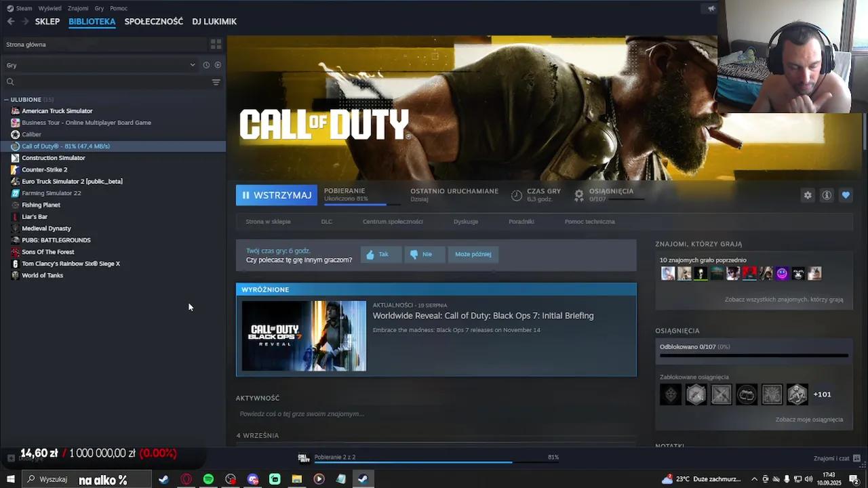
Task: Open Opera browser from the taskbar
Action: [x=186, y=479]
